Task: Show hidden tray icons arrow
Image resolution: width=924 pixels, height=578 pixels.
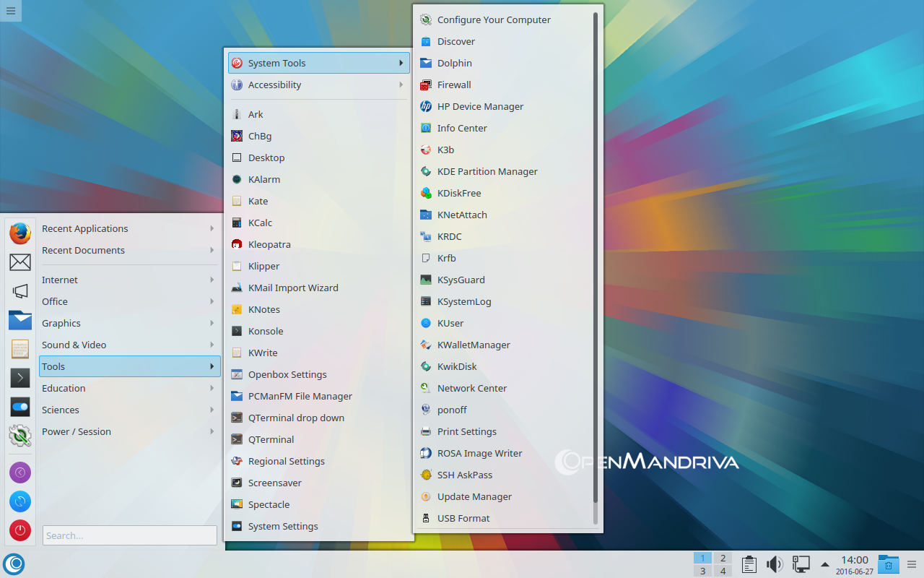Action: point(824,564)
